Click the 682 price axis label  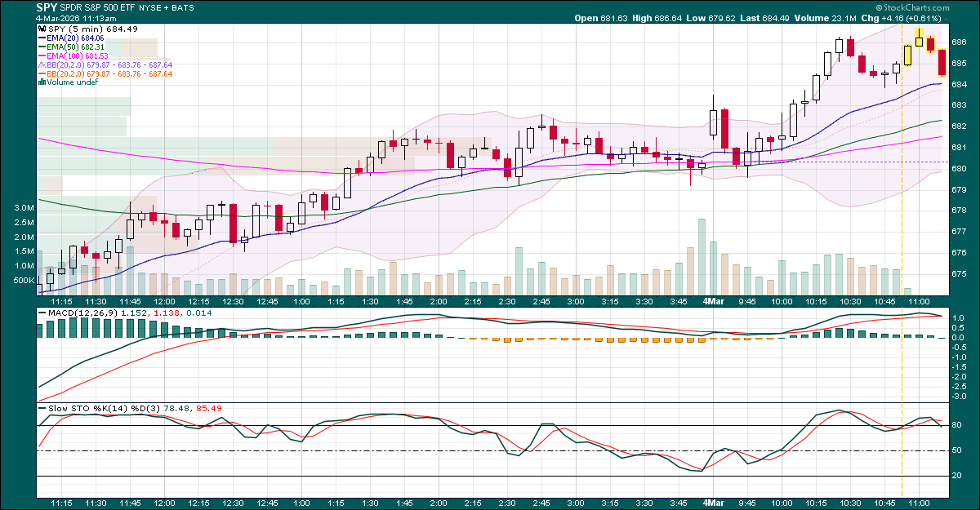coord(960,126)
